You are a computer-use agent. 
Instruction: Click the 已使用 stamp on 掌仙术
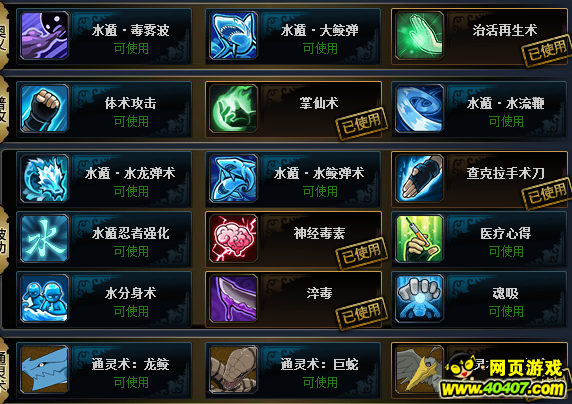361,123
